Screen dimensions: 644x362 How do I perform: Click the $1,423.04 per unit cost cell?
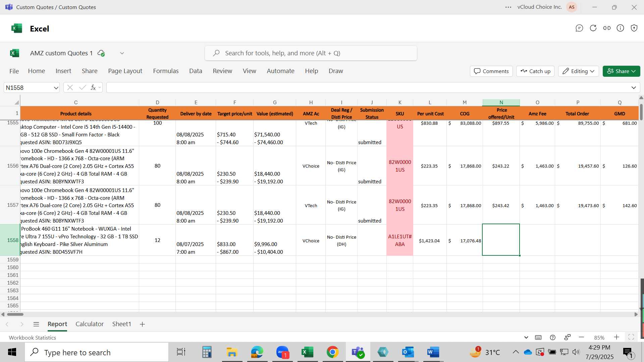tap(430, 240)
